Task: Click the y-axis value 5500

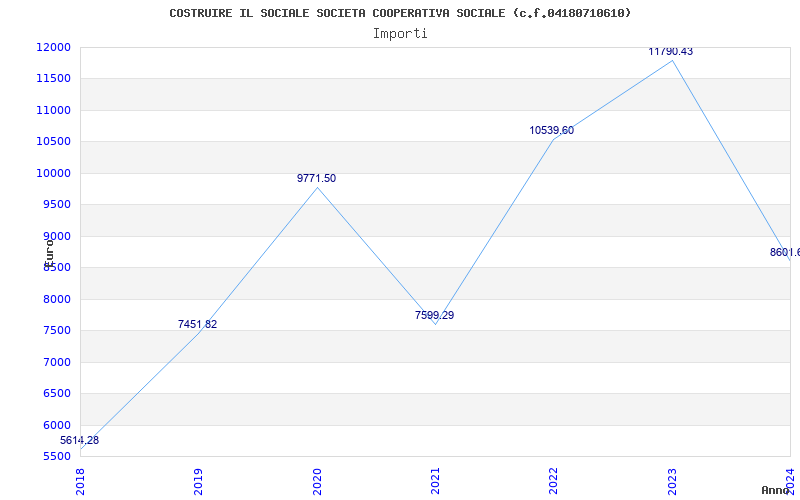Action: pos(56,456)
